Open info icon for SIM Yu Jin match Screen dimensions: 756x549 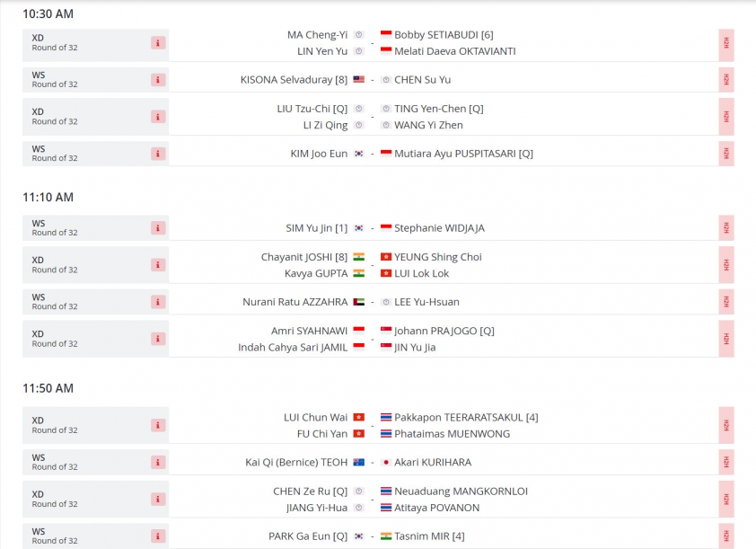tap(158, 227)
